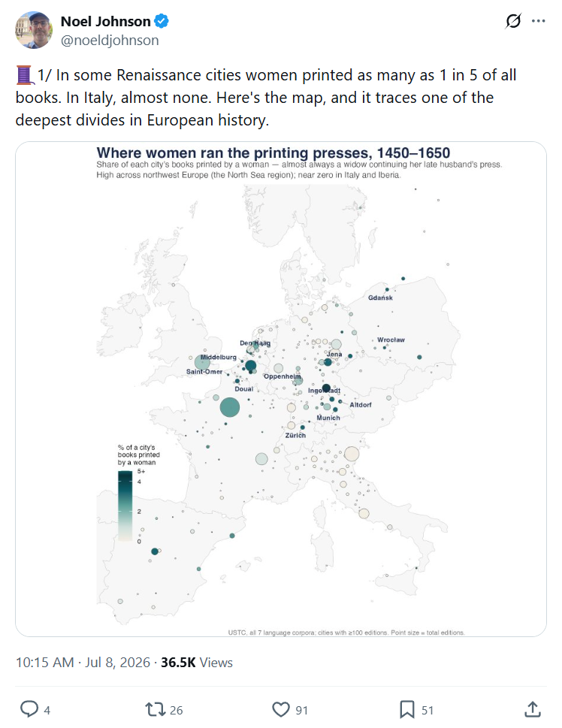Open the @noeldjohnson handle link
The width and height of the screenshot is (562, 728).
(110, 41)
